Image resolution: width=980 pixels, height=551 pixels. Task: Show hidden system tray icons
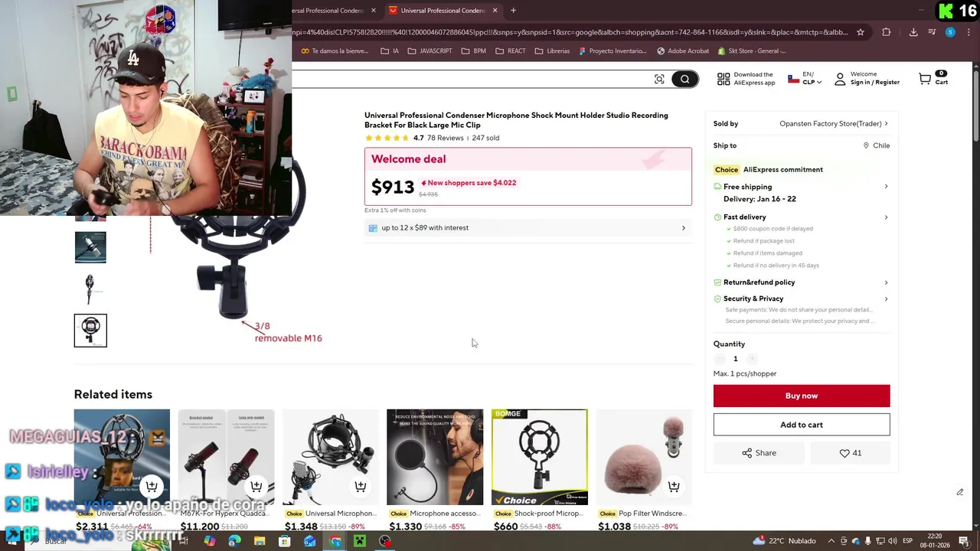point(831,541)
